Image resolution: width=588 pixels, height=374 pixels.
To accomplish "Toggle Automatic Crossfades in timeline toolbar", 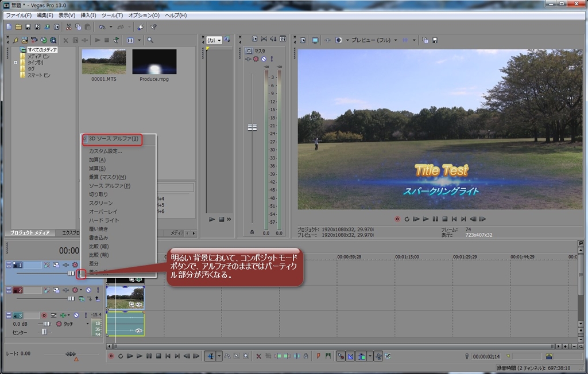I will [x=351, y=356].
